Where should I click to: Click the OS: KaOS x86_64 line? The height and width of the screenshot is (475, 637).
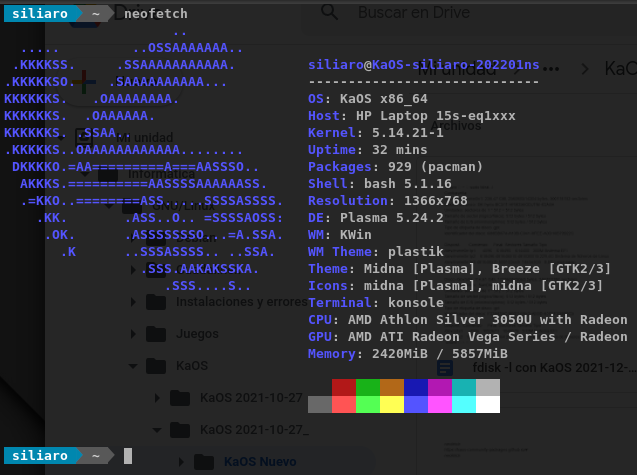click(x=368, y=99)
